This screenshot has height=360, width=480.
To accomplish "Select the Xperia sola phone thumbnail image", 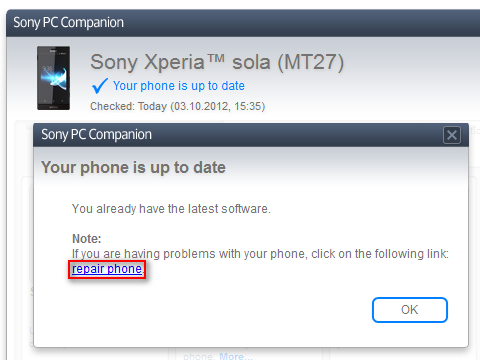I will tap(53, 78).
